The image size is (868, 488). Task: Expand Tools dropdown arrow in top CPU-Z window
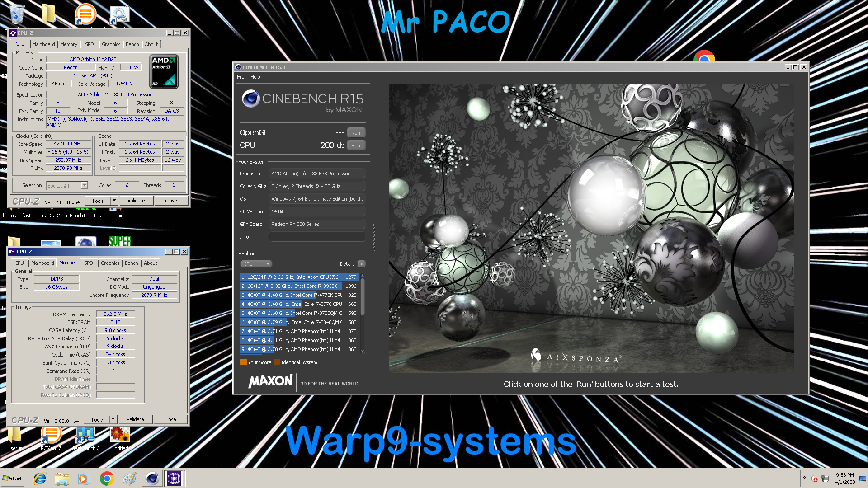pos(114,201)
